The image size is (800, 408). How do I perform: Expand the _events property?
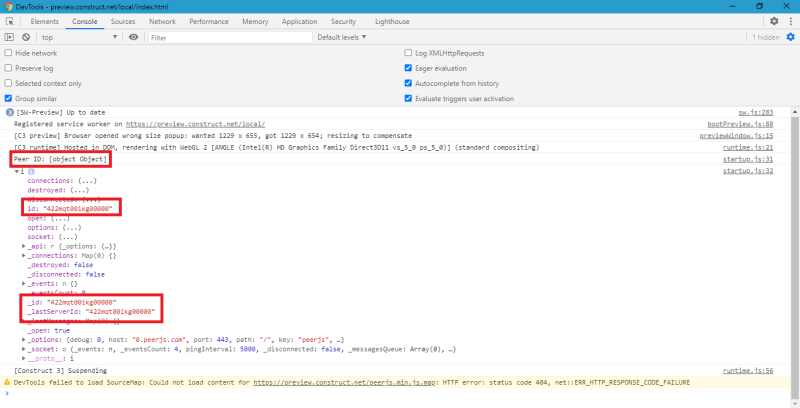coord(23,284)
